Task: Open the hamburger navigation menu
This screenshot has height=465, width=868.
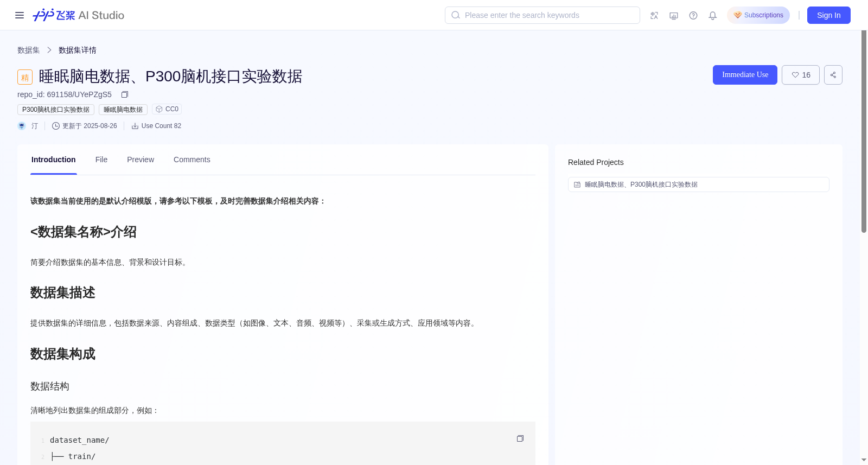Action: (x=20, y=15)
